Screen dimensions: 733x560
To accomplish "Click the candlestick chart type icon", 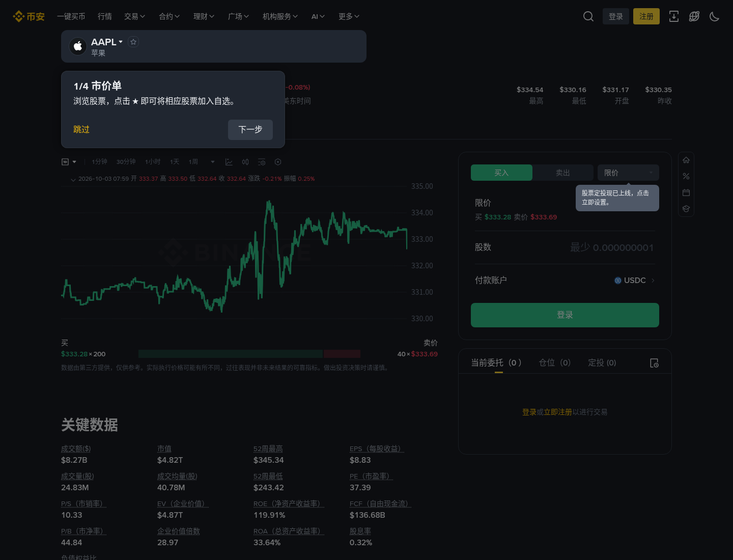I will [x=245, y=162].
